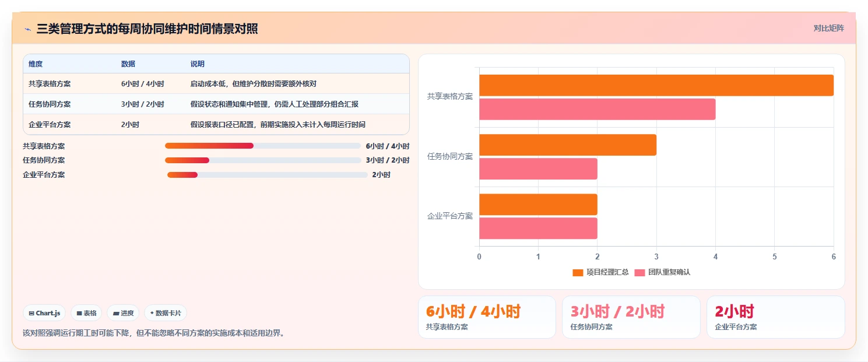Click orange chart bar for 企业平台方案

point(538,204)
